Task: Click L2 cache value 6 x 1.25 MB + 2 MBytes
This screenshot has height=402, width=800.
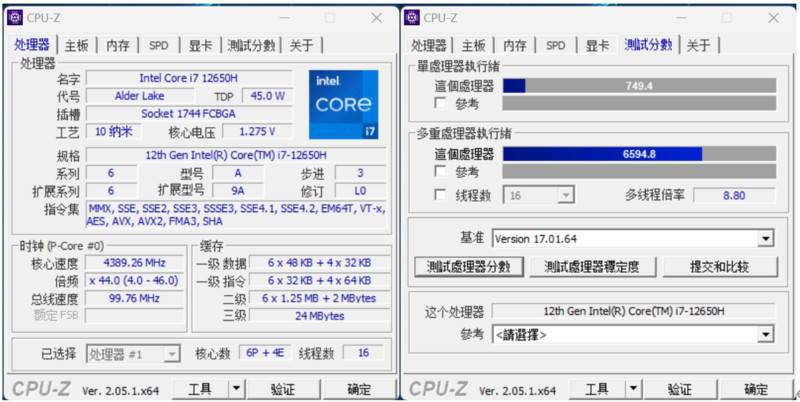Action: tap(319, 298)
